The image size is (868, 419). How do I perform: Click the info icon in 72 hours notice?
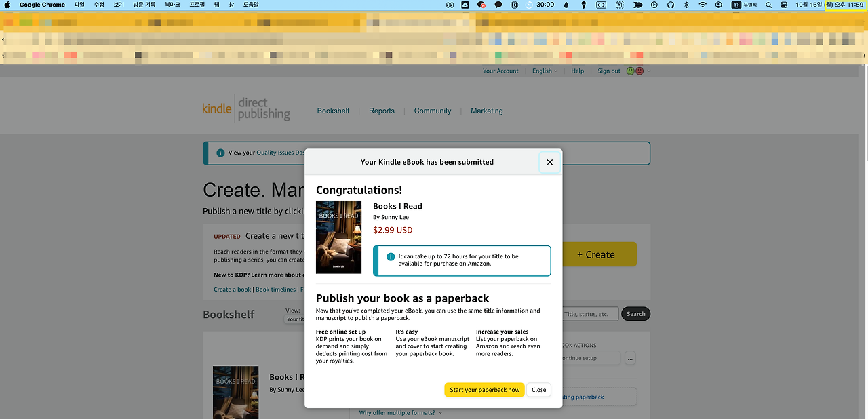(391, 257)
